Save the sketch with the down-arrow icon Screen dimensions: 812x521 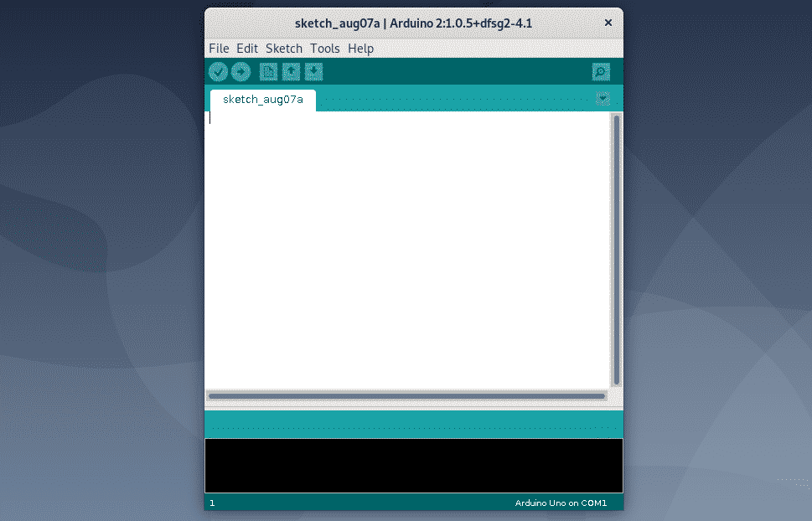(313, 71)
